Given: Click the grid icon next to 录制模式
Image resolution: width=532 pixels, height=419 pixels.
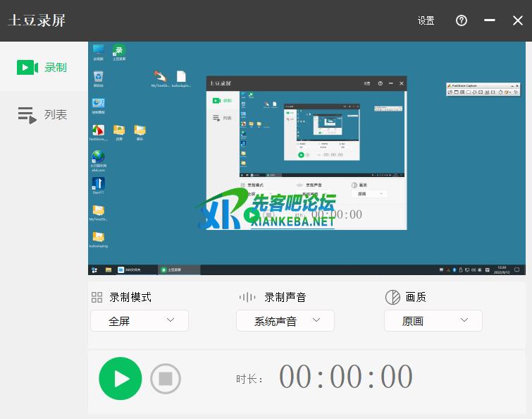Looking at the screenshot, I should (97, 297).
